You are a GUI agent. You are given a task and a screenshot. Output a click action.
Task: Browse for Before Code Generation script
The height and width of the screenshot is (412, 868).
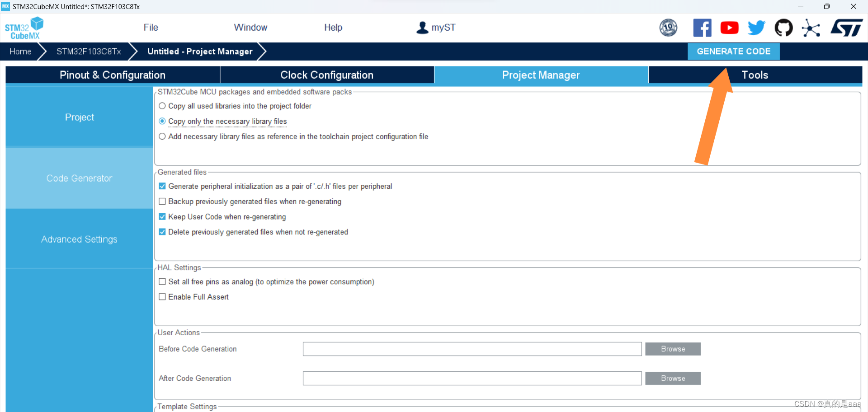[x=673, y=349]
